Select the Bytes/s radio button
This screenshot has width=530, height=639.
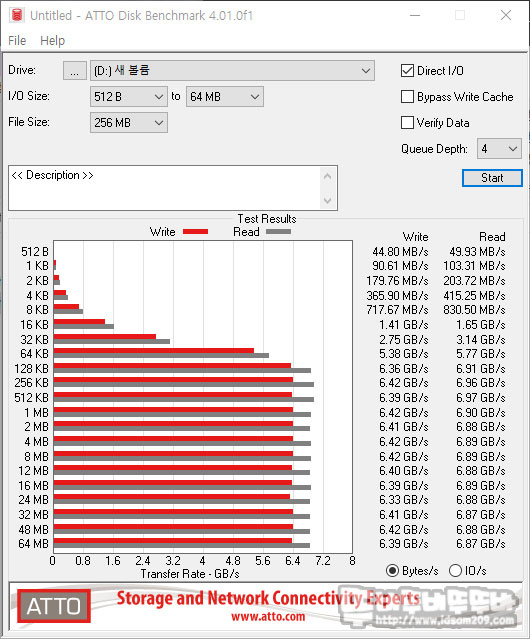tap(392, 571)
